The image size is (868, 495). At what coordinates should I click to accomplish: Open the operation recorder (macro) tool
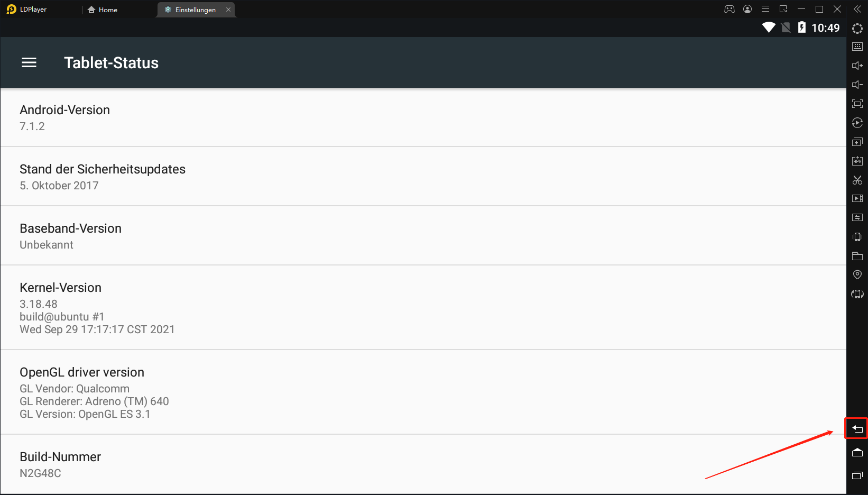click(857, 123)
